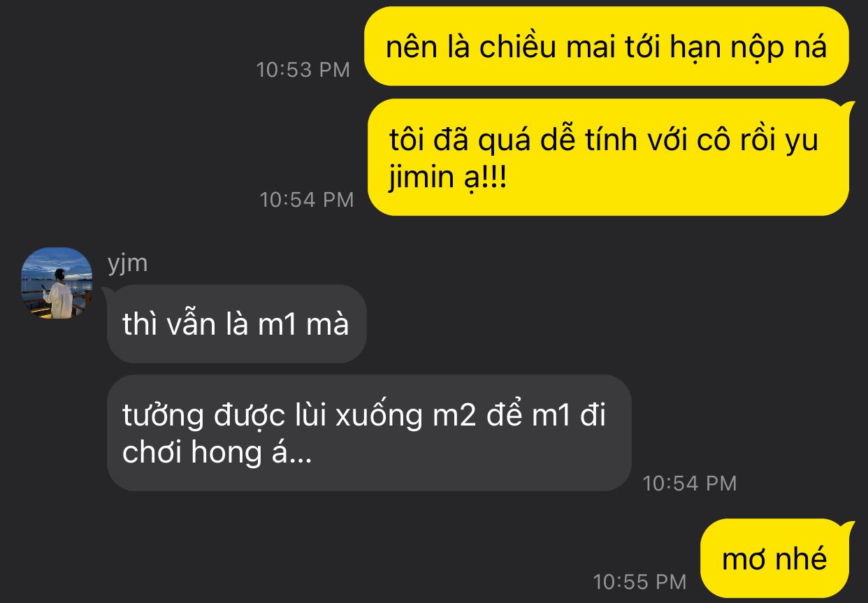The width and height of the screenshot is (868, 603).
Task: Click the word tưởng in the gray message
Action: (x=164, y=418)
